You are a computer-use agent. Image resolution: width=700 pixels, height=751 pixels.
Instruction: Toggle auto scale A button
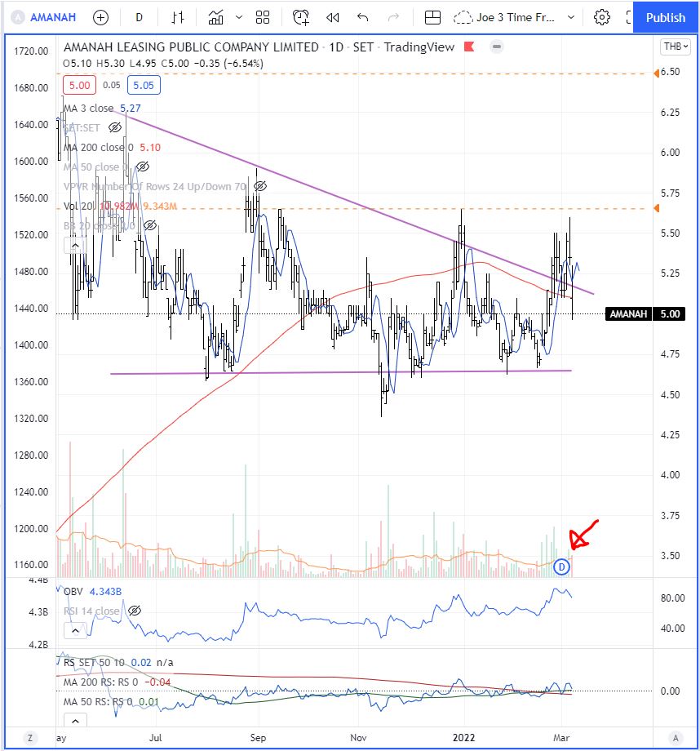click(x=675, y=738)
